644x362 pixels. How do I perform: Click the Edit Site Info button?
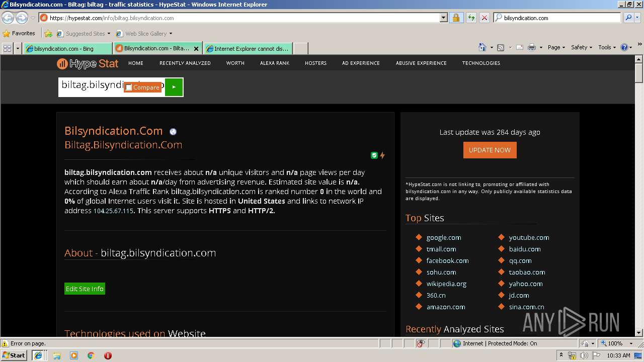point(85,289)
